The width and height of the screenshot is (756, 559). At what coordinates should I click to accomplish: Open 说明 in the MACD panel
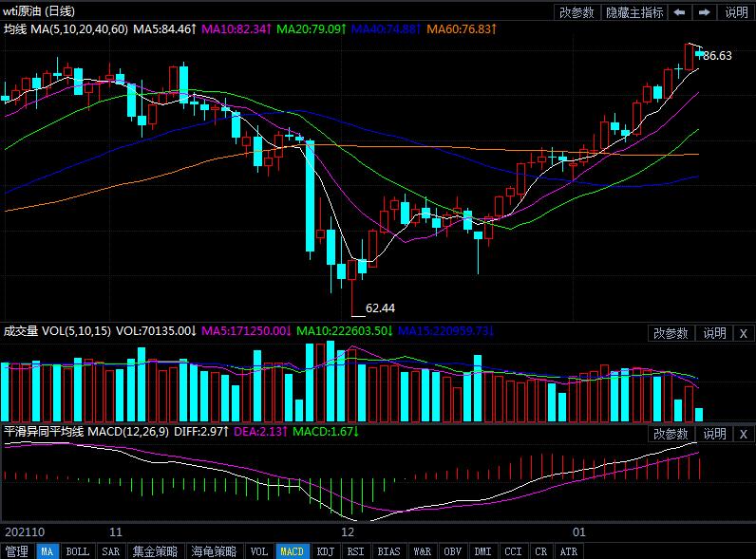coord(714,434)
